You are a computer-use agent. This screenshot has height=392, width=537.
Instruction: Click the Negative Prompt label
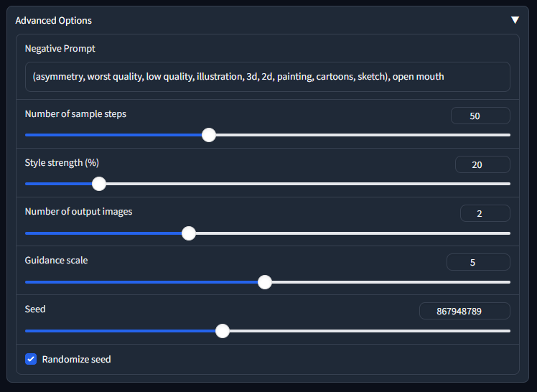pos(60,49)
